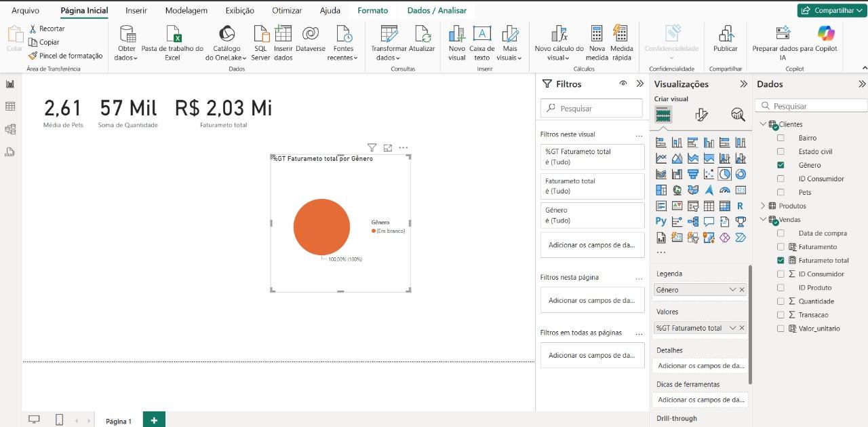This screenshot has height=427, width=868.
Task: Select the Matrix visualization
Action: (725, 206)
